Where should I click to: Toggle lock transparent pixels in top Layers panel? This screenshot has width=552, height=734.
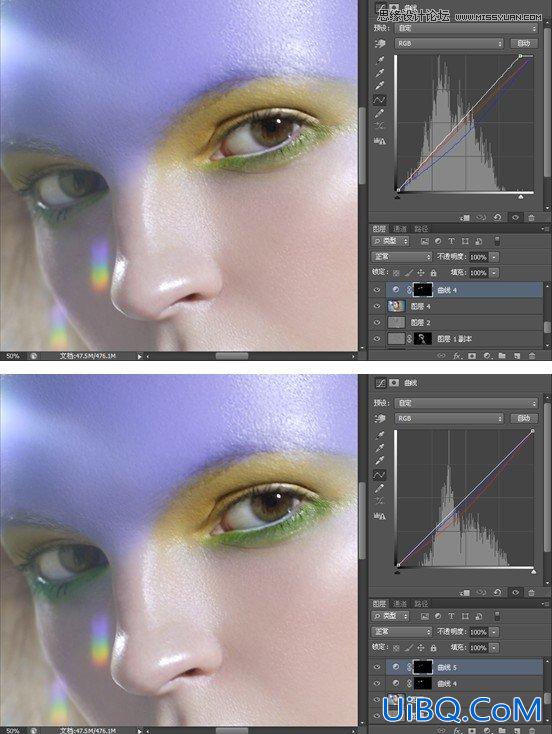pyautogui.click(x=397, y=273)
